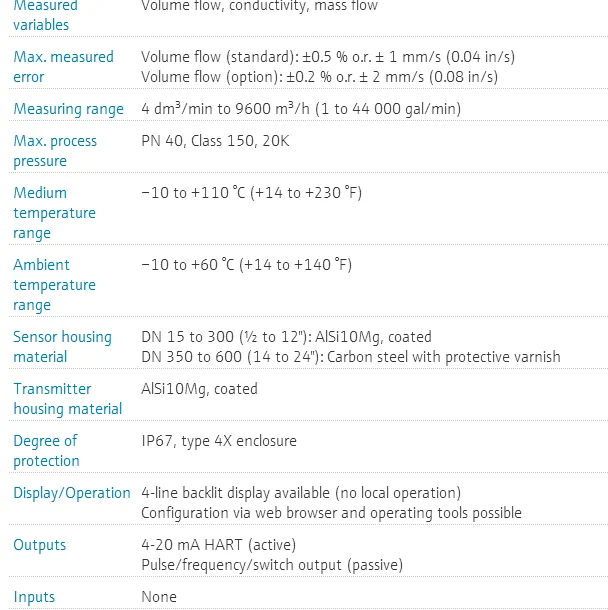Image resolution: width=608 pixels, height=610 pixels.
Task: Select the "Pulse/frequency/switch output (passive)" text
Action: 272,565
